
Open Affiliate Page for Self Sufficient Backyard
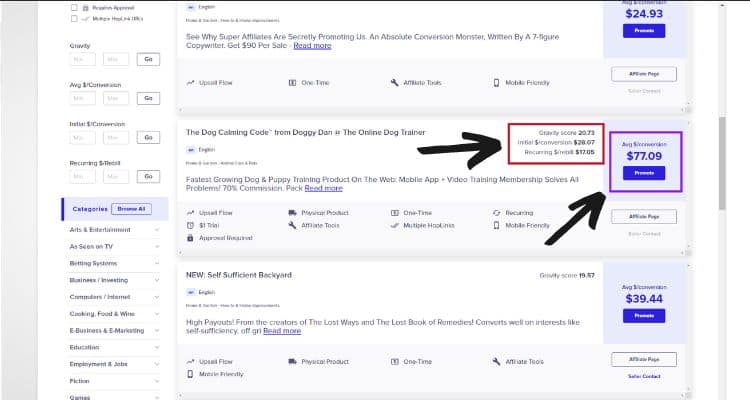[644, 359]
